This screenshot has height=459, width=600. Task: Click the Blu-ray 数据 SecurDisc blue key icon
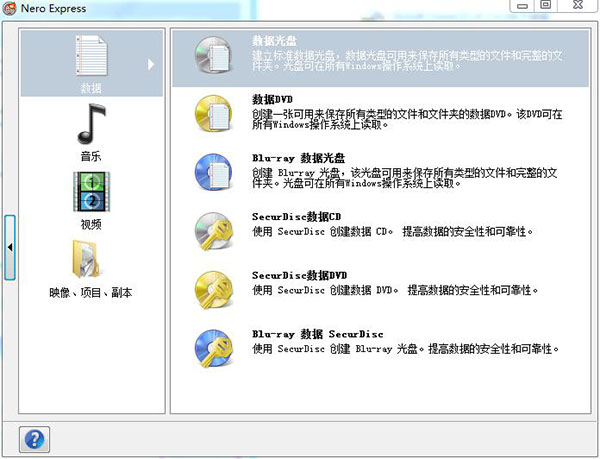(214, 348)
